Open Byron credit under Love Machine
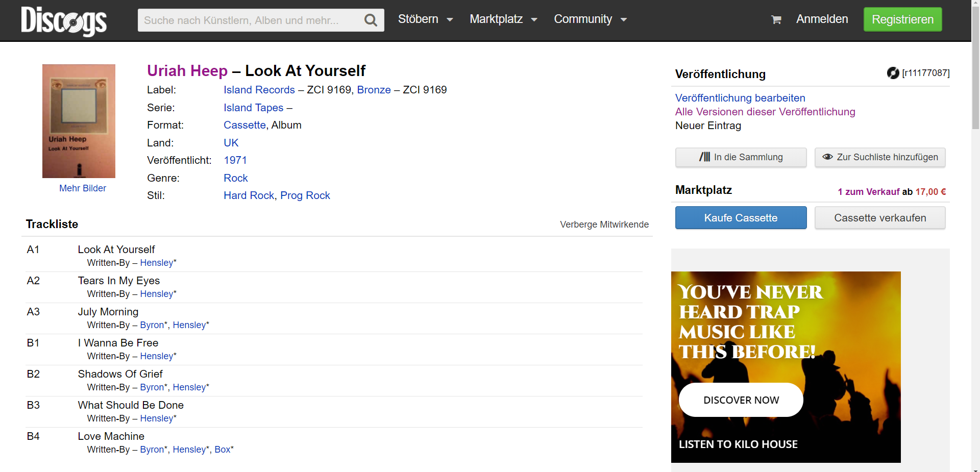This screenshot has width=980, height=472. (x=152, y=450)
